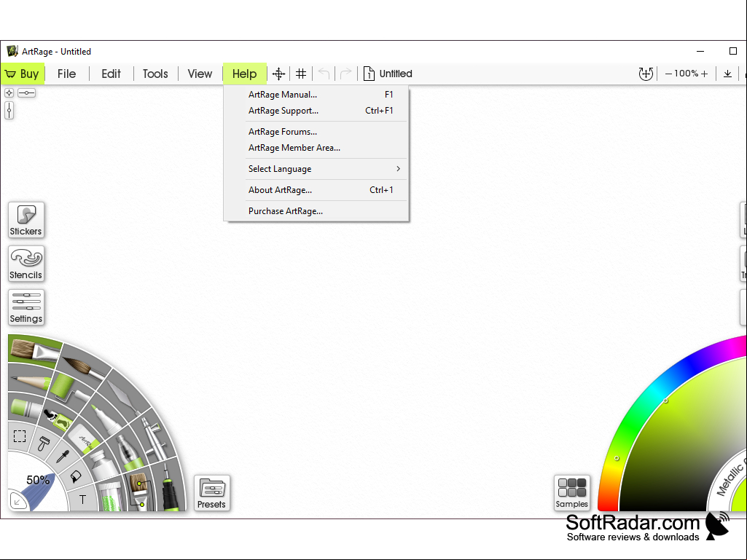Select the Sticker Spray tool
The width and height of the screenshot is (747, 560).
click(x=58, y=419)
